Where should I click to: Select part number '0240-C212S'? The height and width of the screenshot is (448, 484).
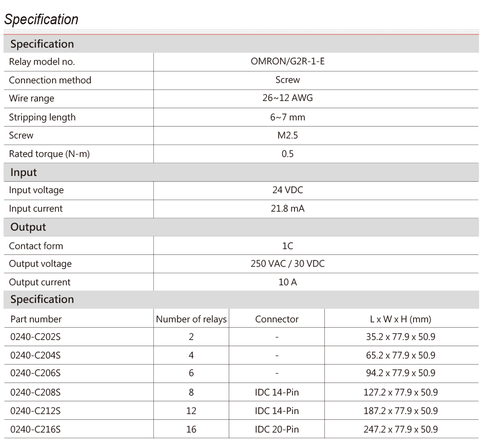coord(36,411)
